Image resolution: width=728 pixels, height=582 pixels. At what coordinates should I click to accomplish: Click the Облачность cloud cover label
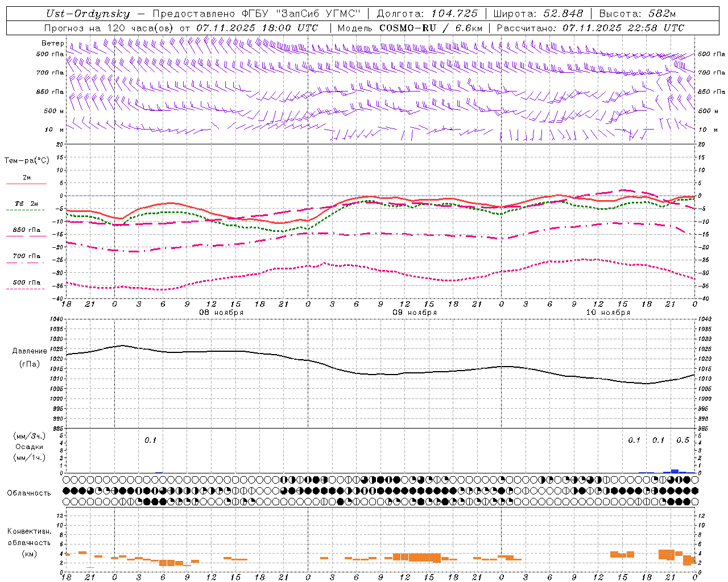pos(29,493)
